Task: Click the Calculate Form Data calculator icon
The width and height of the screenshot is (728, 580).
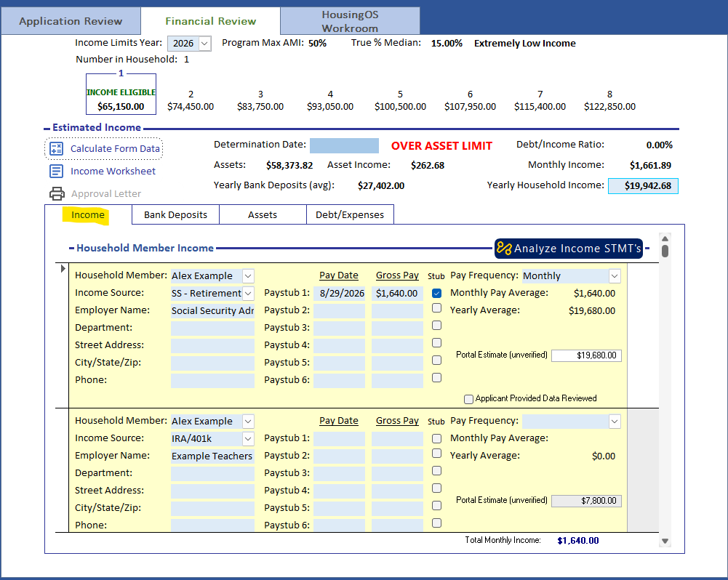Action: (56, 148)
